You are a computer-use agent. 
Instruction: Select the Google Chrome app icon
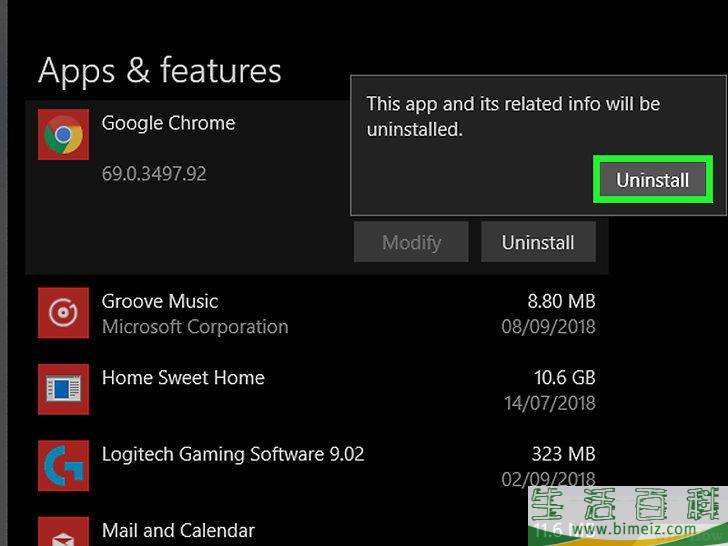pyautogui.click(x=64, y=135)
